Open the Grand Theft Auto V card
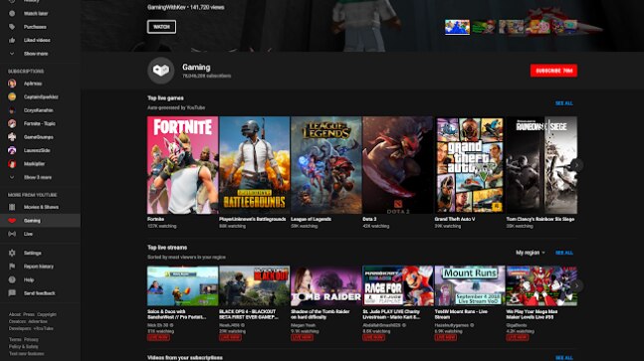This screenshot has height=361, width=644. click(470, 165)
